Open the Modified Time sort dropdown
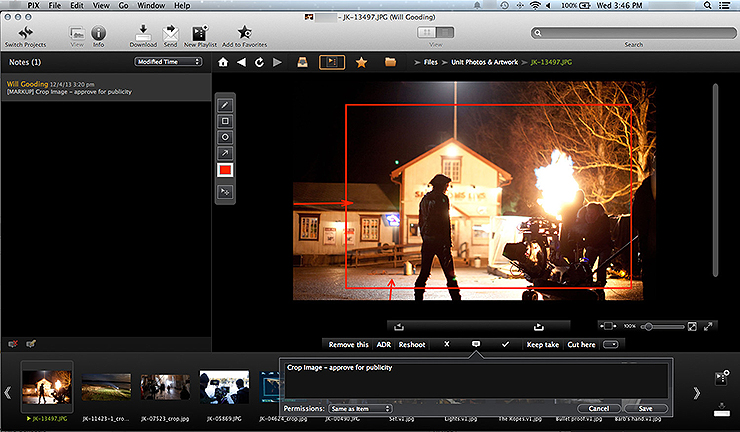The image size is (740, 432). pos(168,62)
